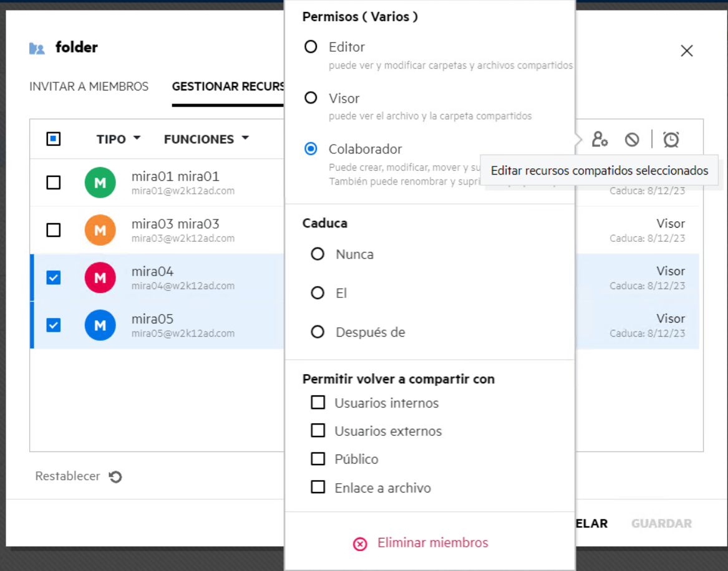Select the Editor permission radio button
Screen dimensions: 728x571
click(311, 47)
